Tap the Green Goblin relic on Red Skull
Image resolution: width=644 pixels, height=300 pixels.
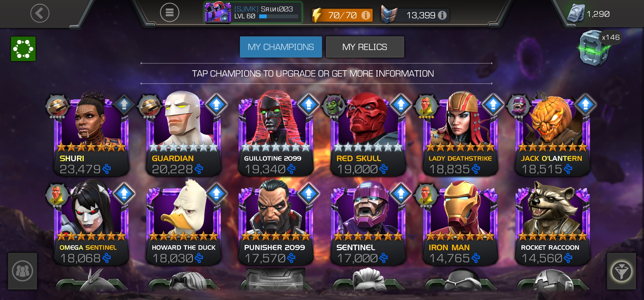tap(334, 105)
